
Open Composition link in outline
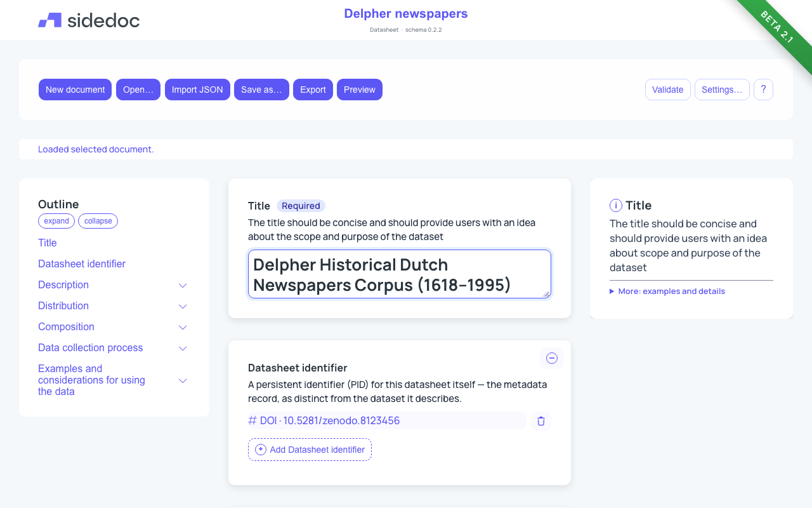(x=66, y=326)
